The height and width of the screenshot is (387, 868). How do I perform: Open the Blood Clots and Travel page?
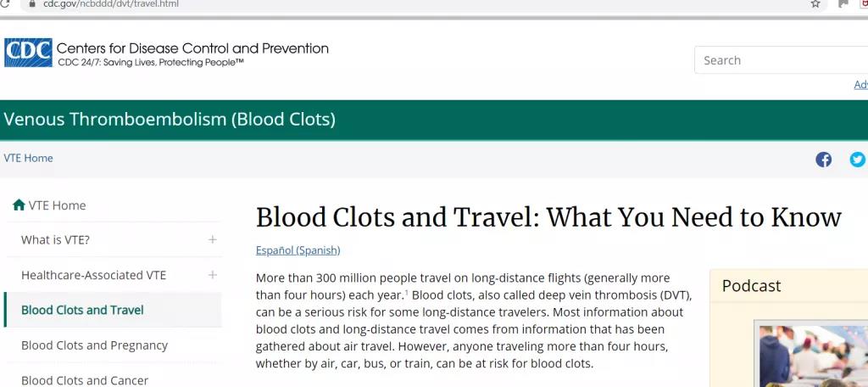pyautogui.click(x=82, y=310)
